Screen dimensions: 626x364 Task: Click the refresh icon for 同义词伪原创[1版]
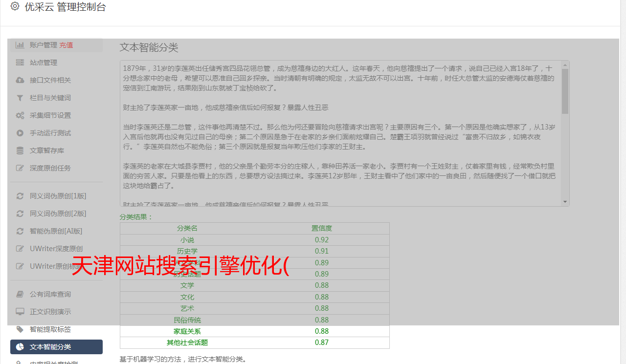point(20,196)
